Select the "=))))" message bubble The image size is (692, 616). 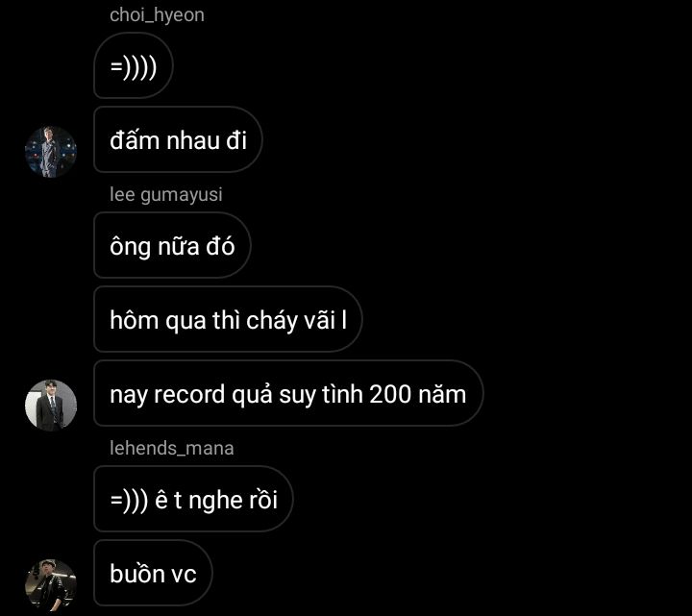pyautogui.click(x=134, y=65)
